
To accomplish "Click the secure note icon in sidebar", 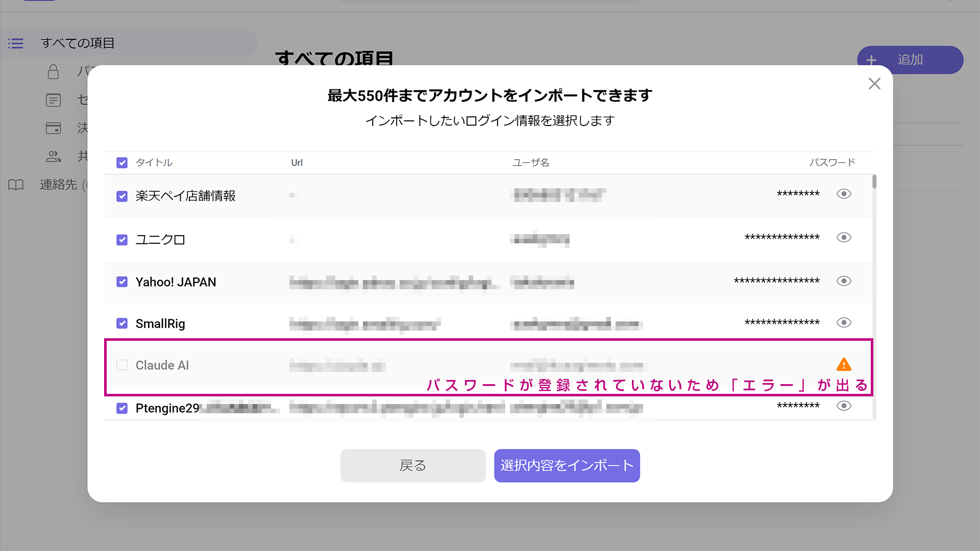I will coord(53,100).
